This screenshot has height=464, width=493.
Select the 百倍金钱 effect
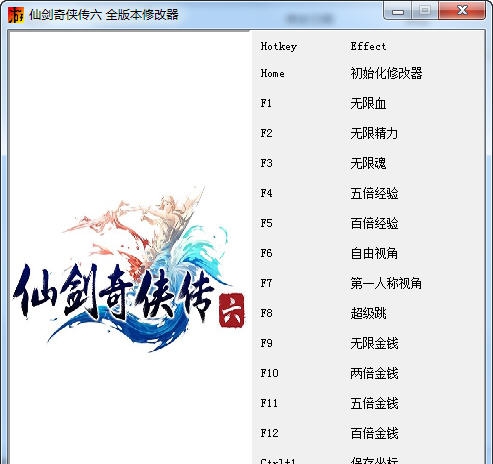[x=374, y=433]
